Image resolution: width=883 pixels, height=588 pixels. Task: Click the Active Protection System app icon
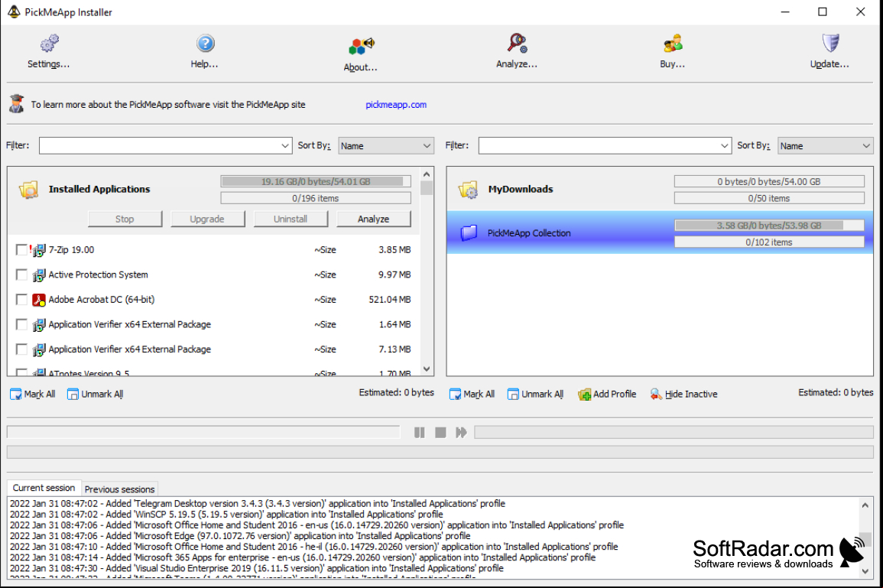coord(38,275)
